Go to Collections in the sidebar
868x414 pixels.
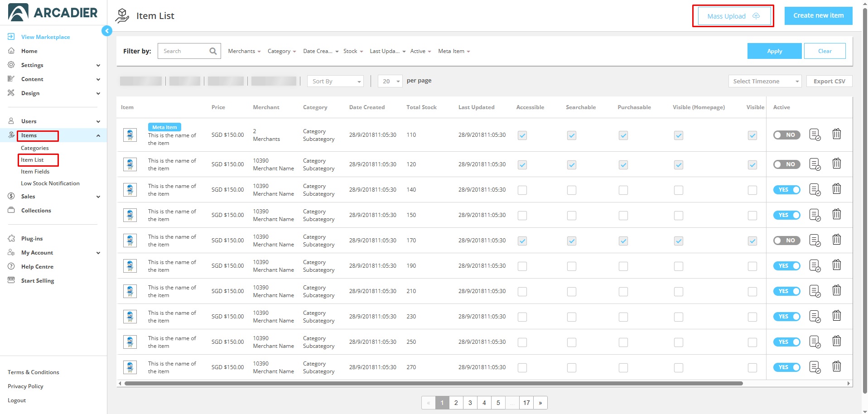pyautogui.click(x=36, y=211)
